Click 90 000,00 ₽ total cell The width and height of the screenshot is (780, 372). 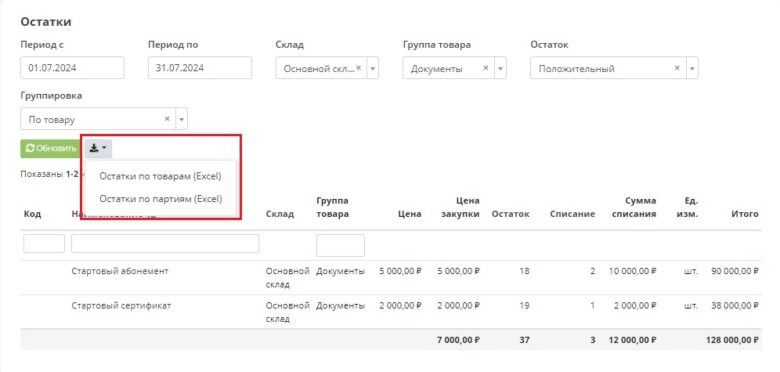point(735,272)
